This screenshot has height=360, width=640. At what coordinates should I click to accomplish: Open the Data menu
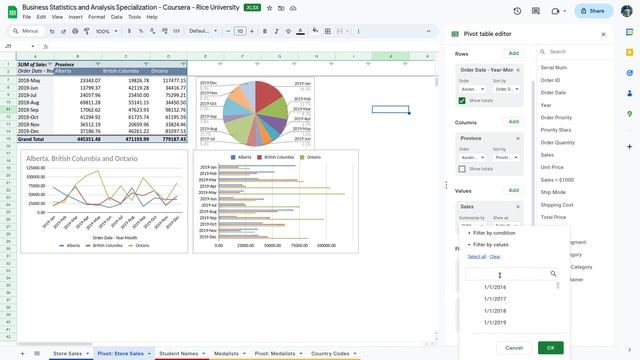coord(116,17)
